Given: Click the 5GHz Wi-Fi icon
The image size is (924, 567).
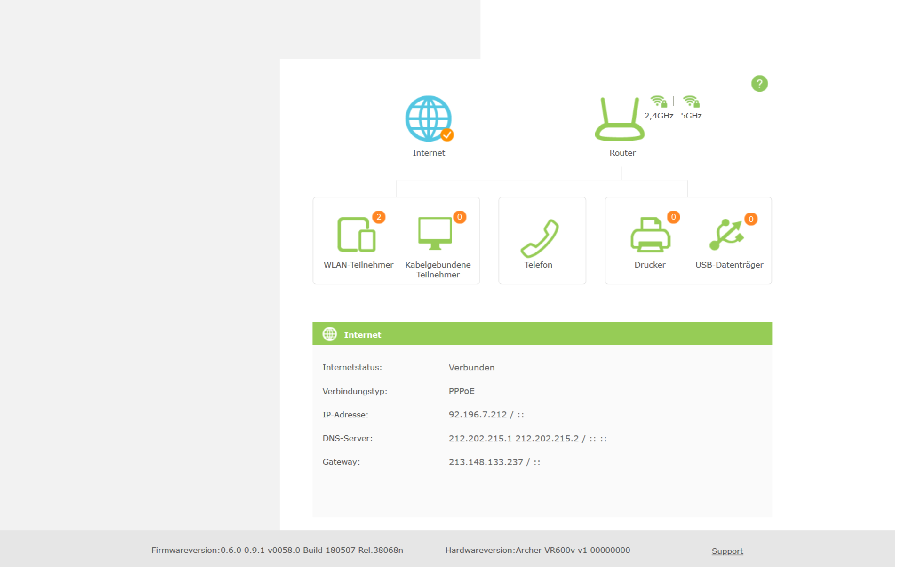Looking at the screenshot, I should [x=691, y=102].
